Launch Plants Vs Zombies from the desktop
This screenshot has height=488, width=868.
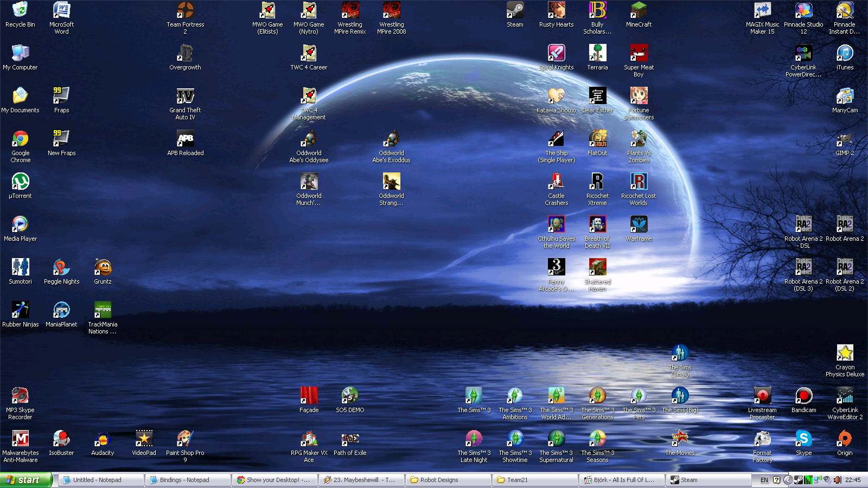(639, 139)
